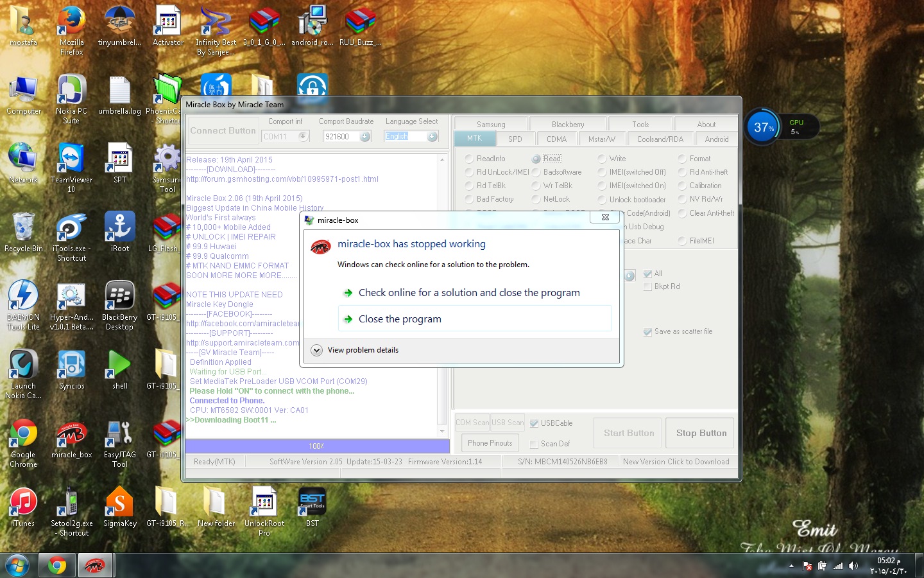The width and height of the screenshot is (924, 578).
Task: Check online for a solution and close
Action: coord(475,292)
